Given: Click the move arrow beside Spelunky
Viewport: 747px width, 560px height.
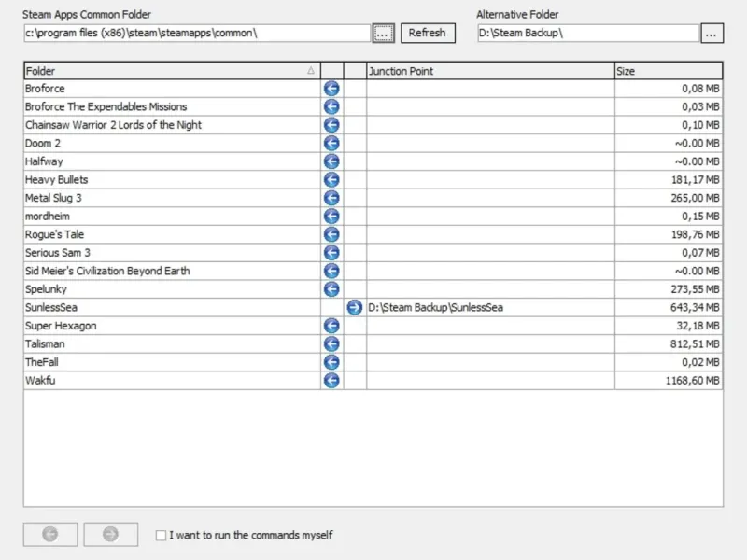Looking at the screenshot, I should (x=331, y=289).
